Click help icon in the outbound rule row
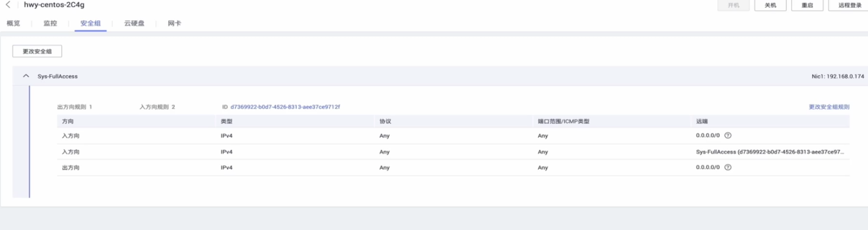Screen dimensions: 868x230 coord(728,167)
